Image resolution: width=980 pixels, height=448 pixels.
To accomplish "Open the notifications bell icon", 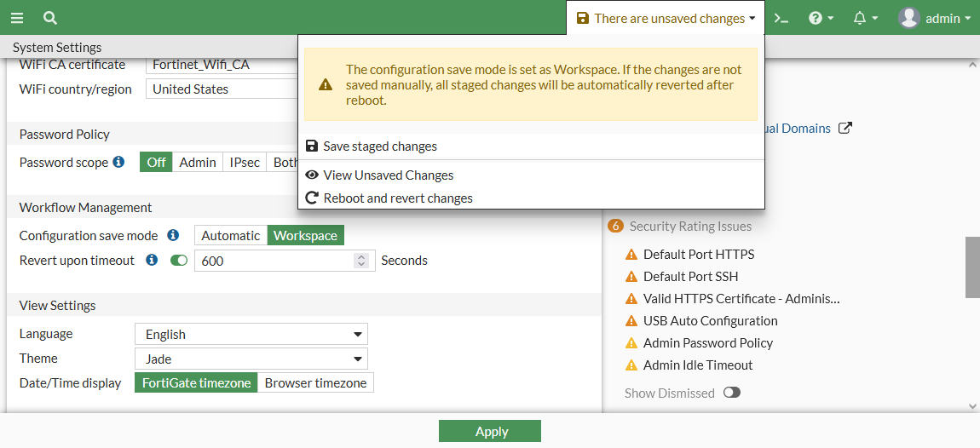I will click(865, 18).
